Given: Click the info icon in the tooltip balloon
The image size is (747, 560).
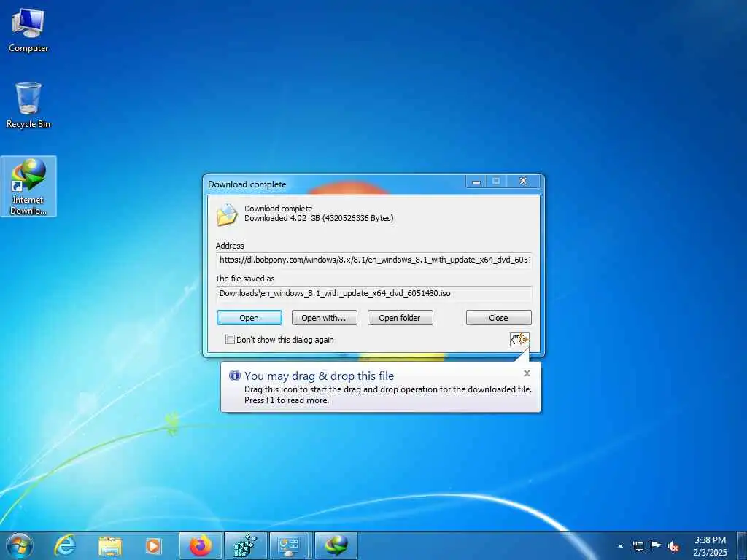Looking at the screenshot, I should point(234,376).
